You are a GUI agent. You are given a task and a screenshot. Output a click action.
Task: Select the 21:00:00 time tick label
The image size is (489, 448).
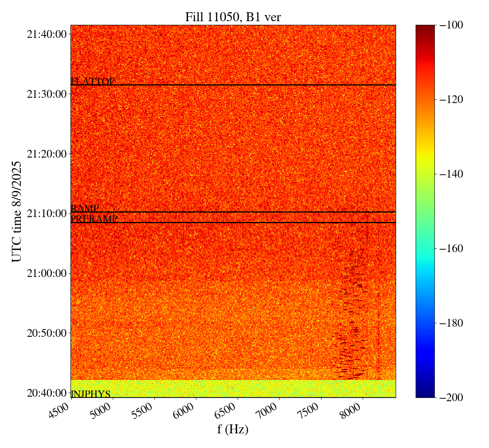(x=46, y=273)
